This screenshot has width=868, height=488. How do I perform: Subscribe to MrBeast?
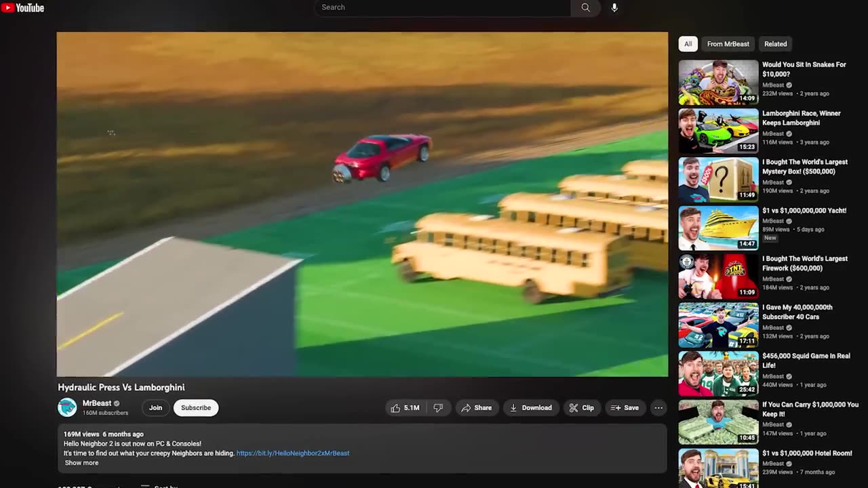pyautogui.click(x=196, y=408)
